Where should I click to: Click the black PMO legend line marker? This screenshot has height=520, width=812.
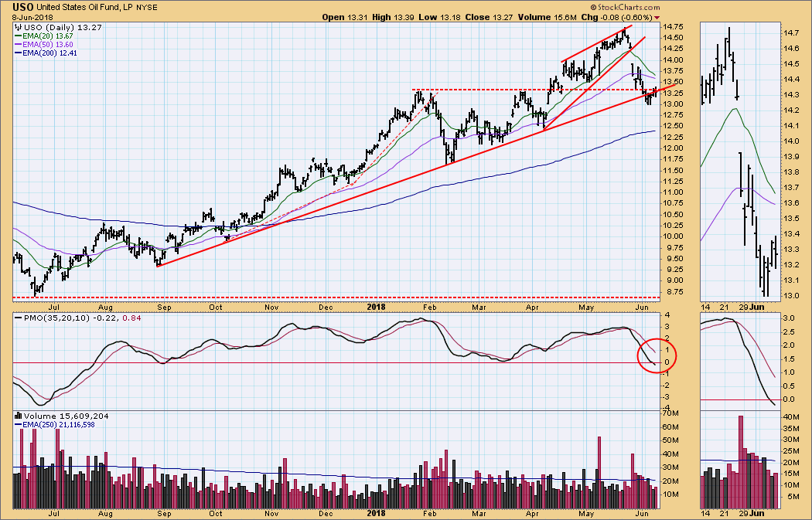(x=18, y=318)
